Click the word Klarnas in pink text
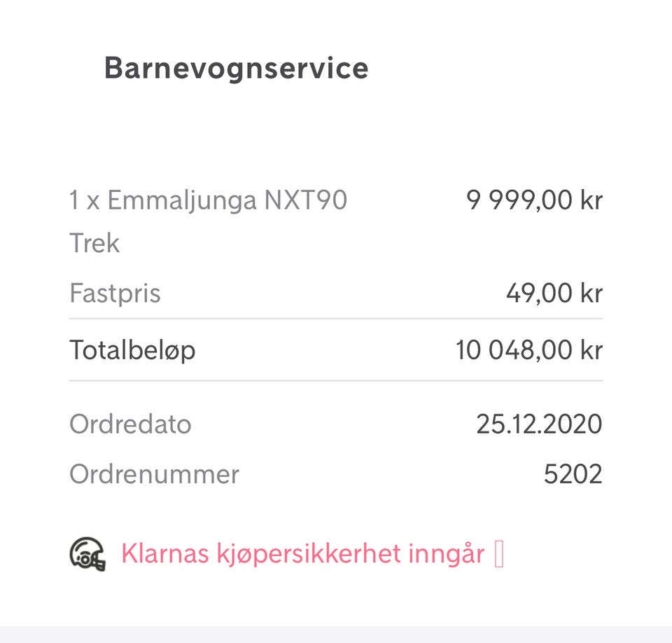 pos(165,554)
